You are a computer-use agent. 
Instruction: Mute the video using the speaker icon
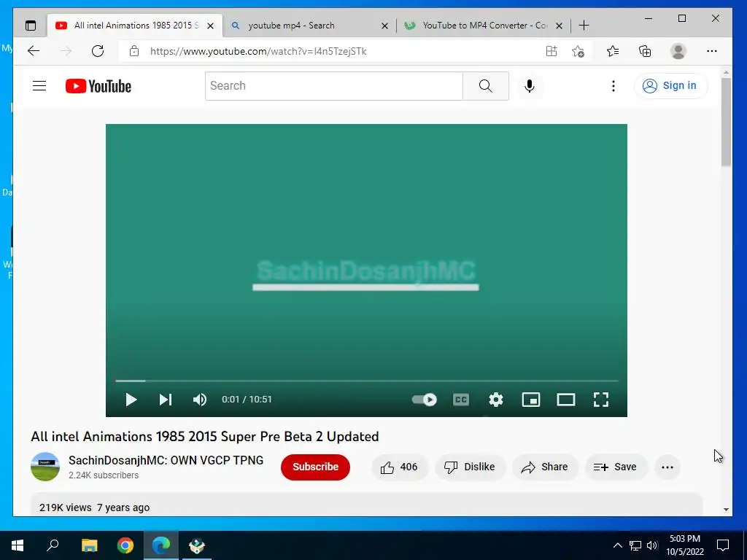tap(200, 400)
